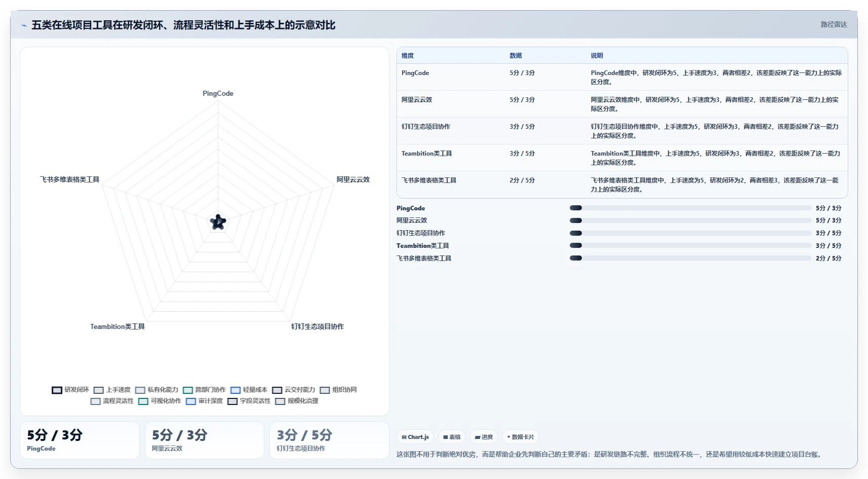Click the 飞书多维表格类工具 row description in the table
868x479 pixels.
[715, 185]
